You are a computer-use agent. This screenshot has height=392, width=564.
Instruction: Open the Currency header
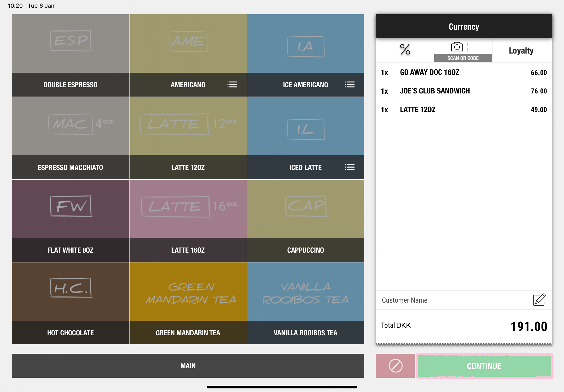click(x=464, y=27)
